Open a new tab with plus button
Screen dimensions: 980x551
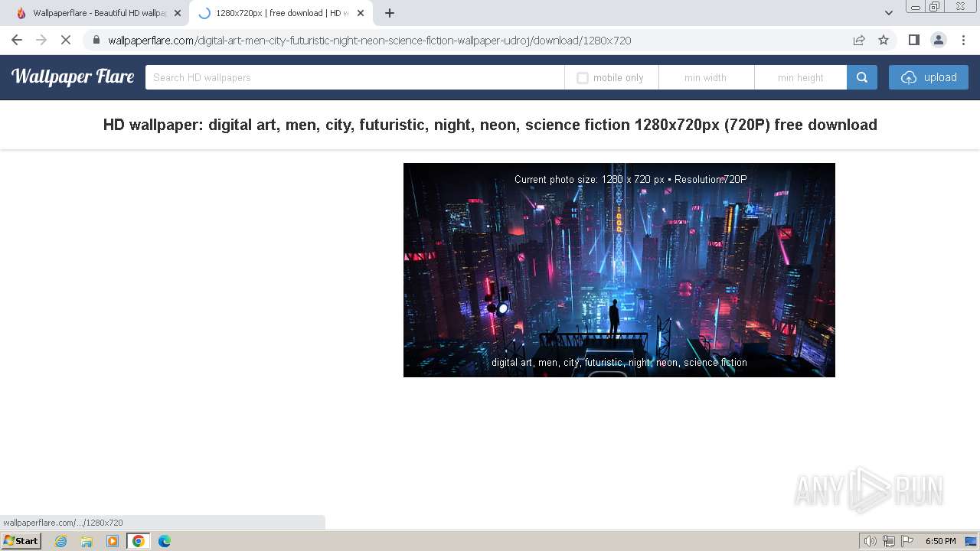coord(390,13)
